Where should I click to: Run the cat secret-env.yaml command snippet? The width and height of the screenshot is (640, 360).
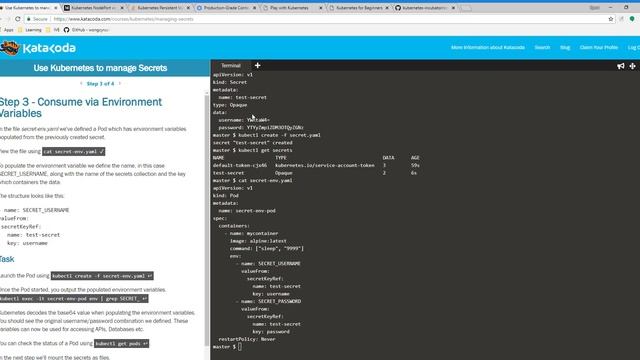coord(73,151)
